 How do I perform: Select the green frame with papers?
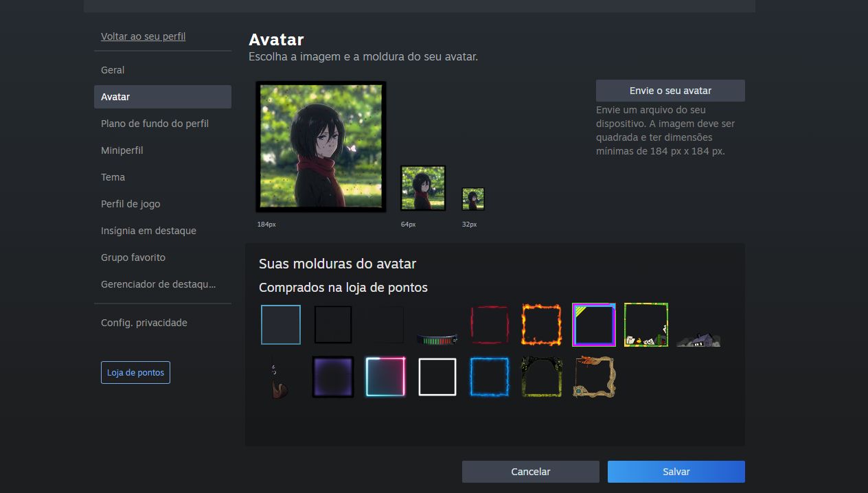tap(646, 325)
